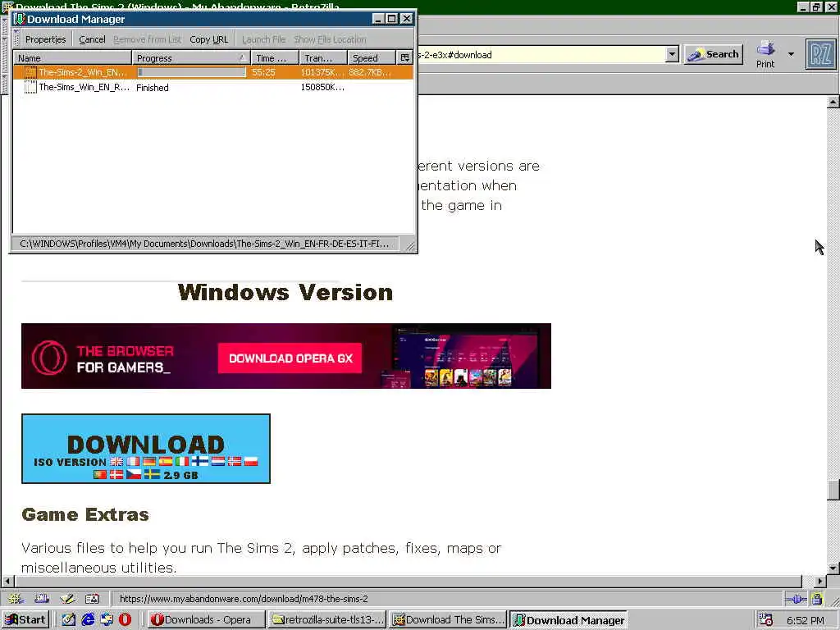Click the Download Manager toolbar grip handle
The height and width of the screenshot is (630, 840).
point(16,39)
